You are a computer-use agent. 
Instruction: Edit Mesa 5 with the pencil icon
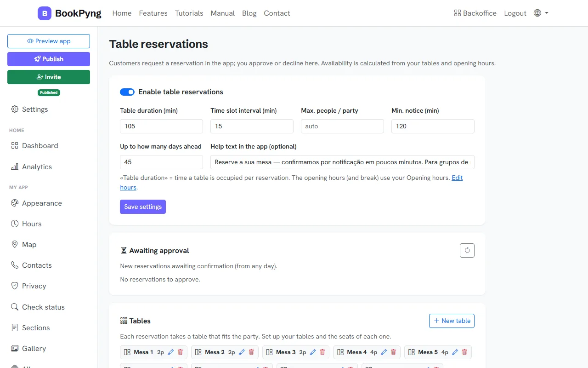point(455,352)
